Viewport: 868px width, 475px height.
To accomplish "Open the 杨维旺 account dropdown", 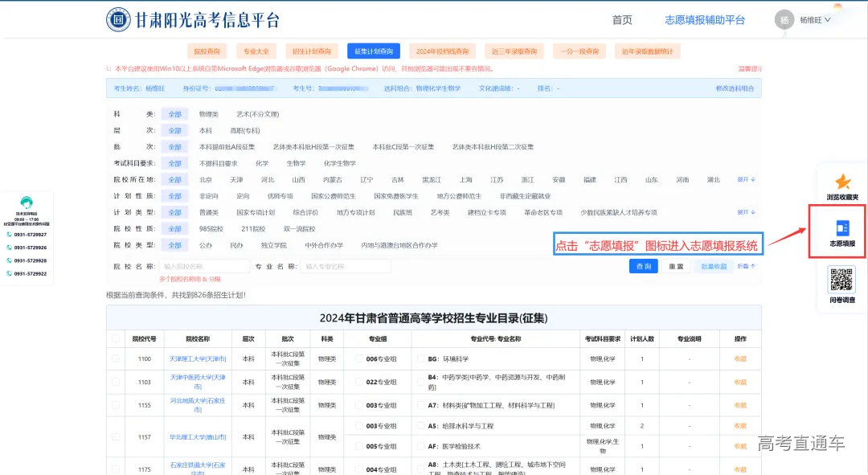I will click(x=810, y=19).
